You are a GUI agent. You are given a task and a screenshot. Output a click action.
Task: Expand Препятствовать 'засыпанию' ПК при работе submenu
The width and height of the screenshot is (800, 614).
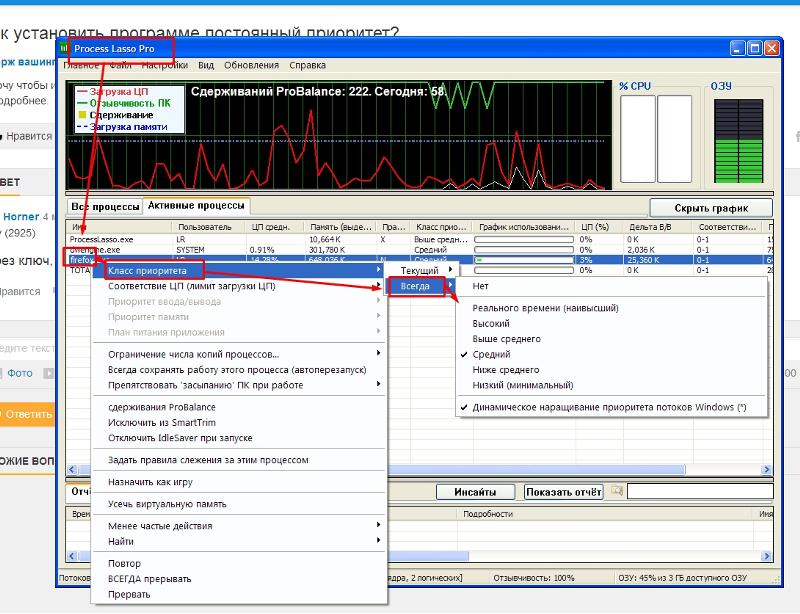click(239, 385)
